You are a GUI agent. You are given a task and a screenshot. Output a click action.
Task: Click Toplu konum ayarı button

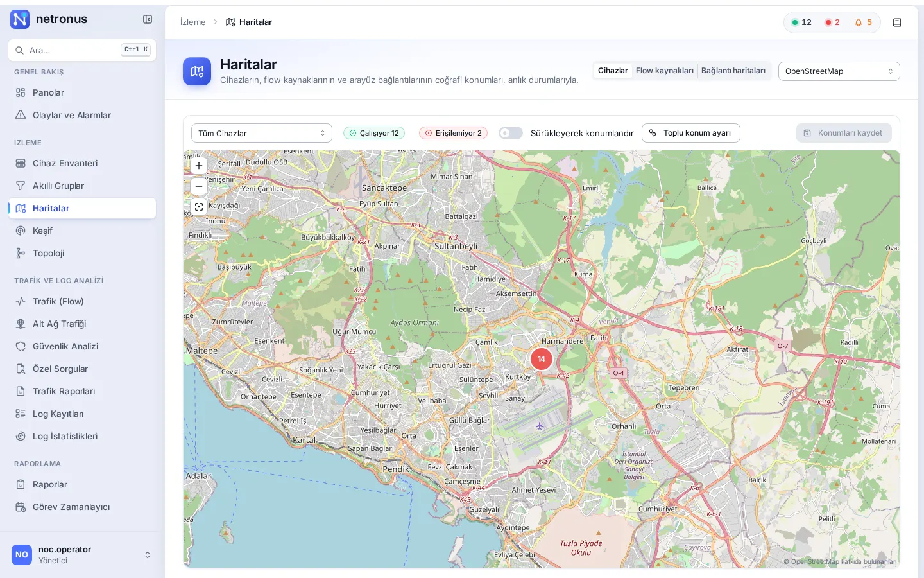point(691,133)
